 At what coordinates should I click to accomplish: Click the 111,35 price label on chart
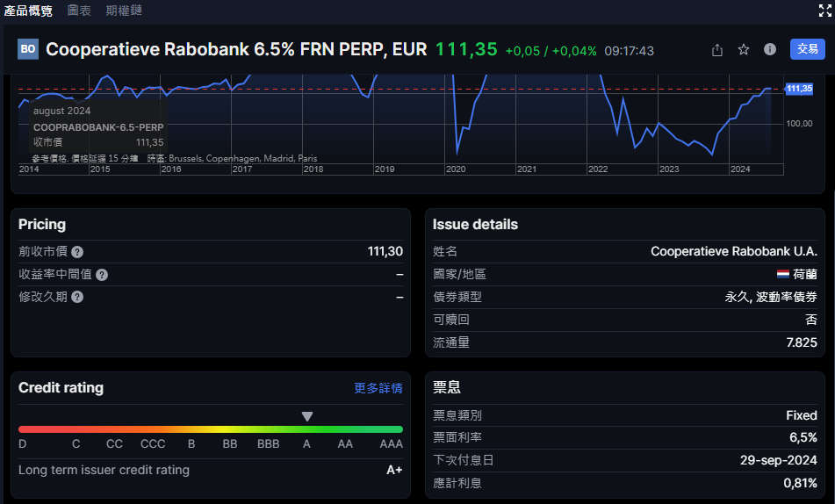pyautogui.click(x=799, y=89)
